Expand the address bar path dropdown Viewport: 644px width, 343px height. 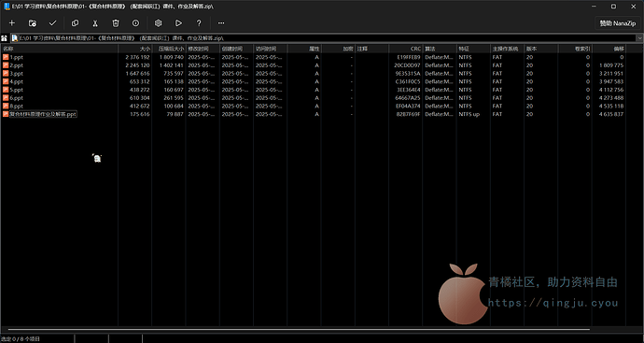tap(640, 37)
